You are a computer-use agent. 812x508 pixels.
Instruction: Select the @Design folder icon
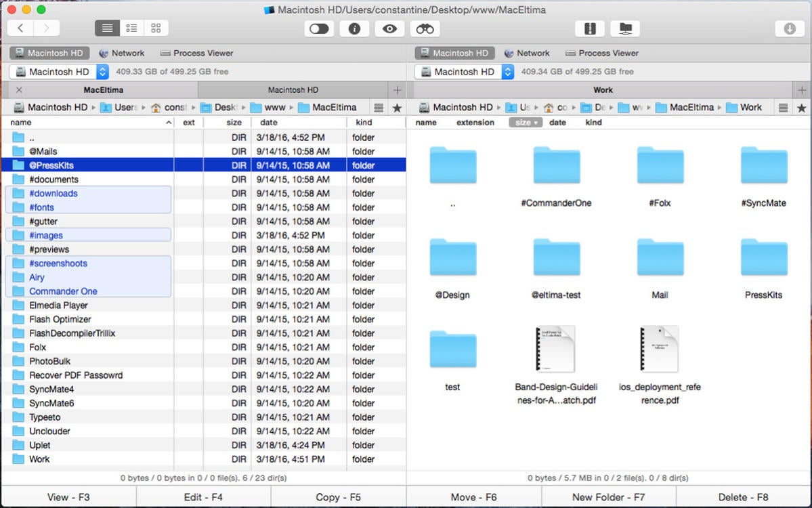(452, 257)
